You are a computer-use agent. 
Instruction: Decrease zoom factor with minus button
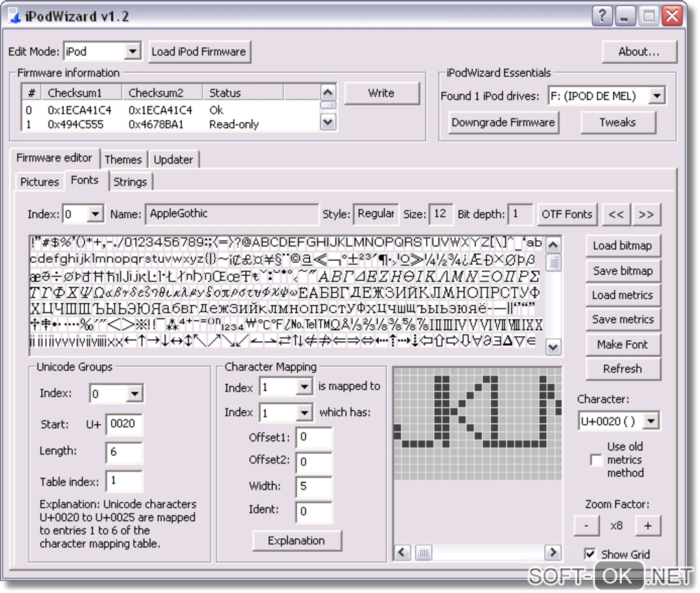click(586, 526)
